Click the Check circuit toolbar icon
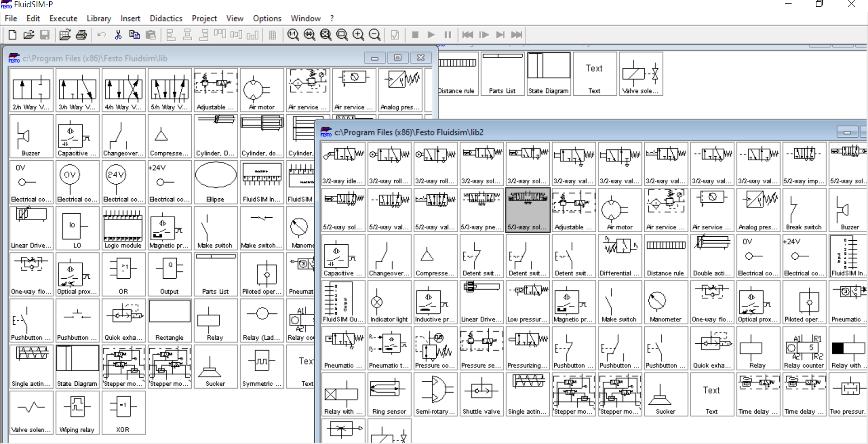The width and height of the screenshot is (868, 444). [x=395, y=35]
